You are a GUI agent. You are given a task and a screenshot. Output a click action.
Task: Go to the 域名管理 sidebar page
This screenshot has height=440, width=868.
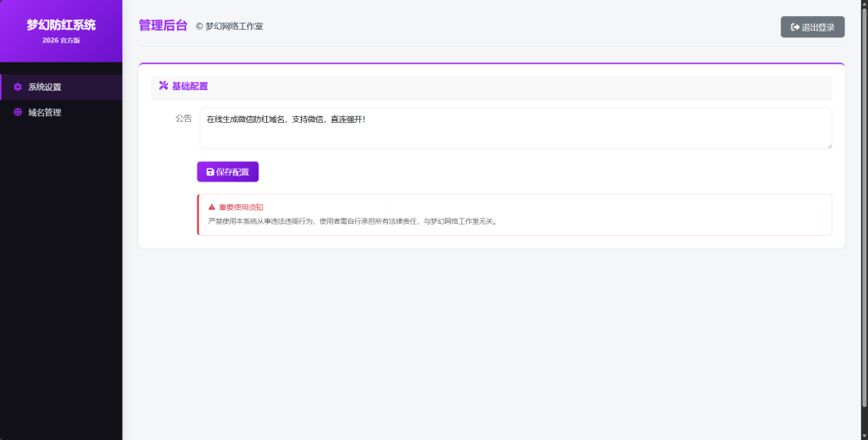pyautogui.click(x=44, y=112)
